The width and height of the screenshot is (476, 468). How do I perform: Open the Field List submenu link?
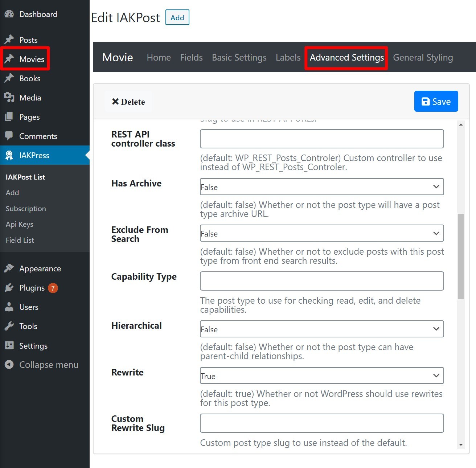(20, 240)
